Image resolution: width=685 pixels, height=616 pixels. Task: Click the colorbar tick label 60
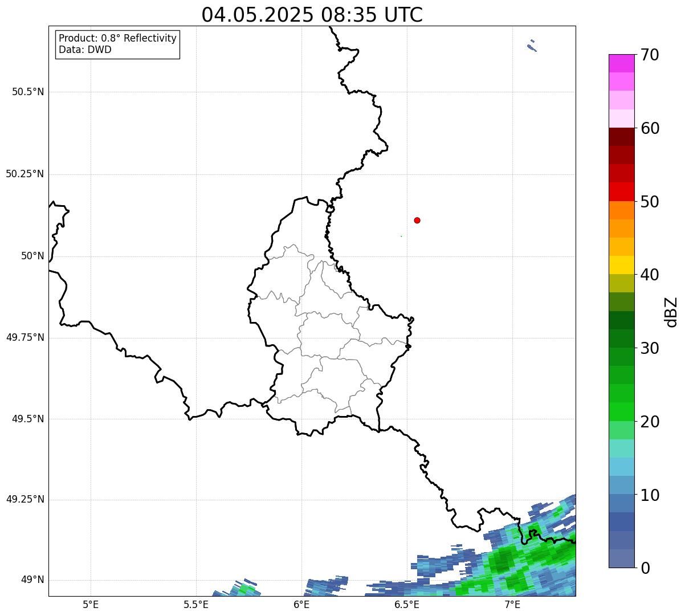click(x=650, y=128)
